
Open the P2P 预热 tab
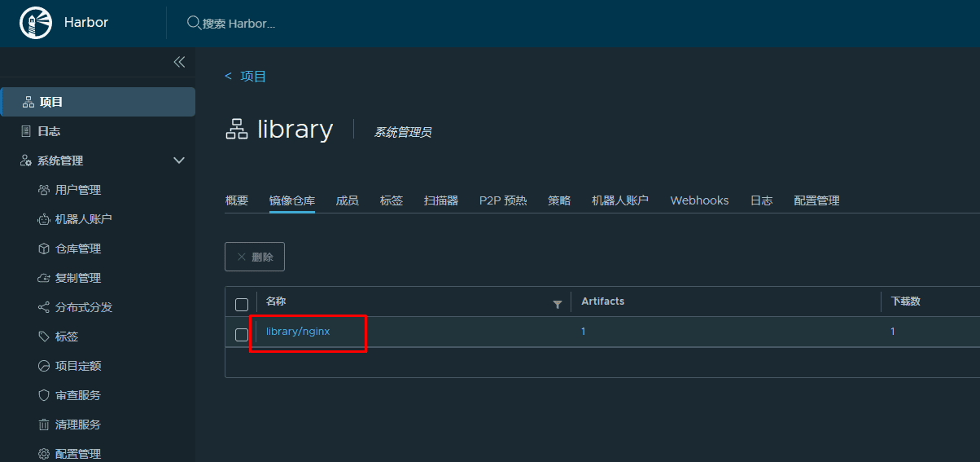click(x=503, y=200)
